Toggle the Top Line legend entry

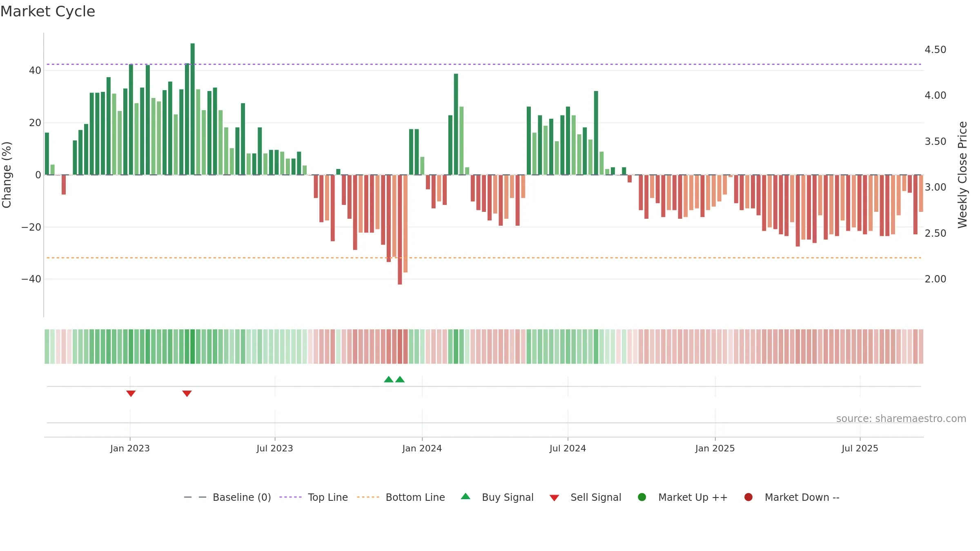click(x=314, y=497)
